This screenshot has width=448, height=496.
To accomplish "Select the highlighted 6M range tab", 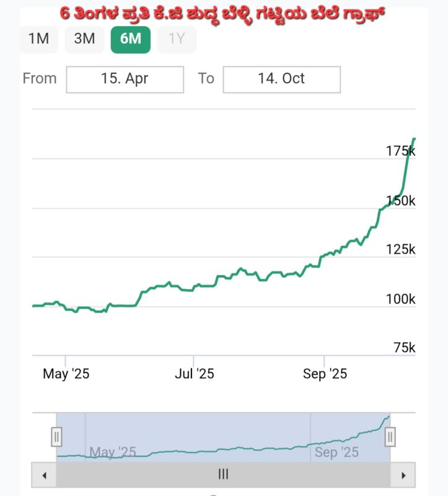I will point(130,39).
